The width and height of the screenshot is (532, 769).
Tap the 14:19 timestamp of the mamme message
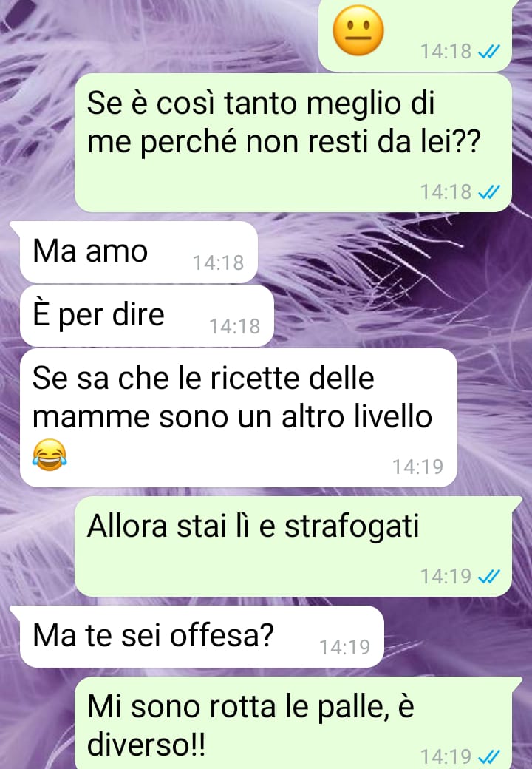click(418, 467)
